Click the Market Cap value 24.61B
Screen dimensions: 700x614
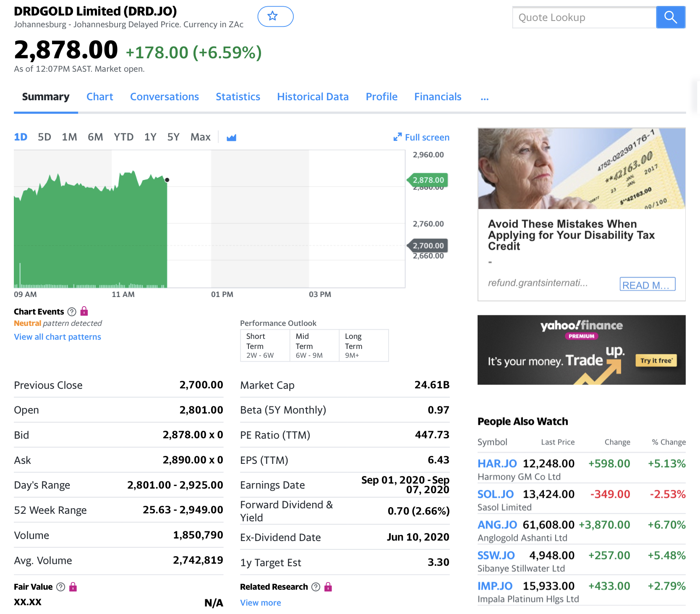(432, 385)
